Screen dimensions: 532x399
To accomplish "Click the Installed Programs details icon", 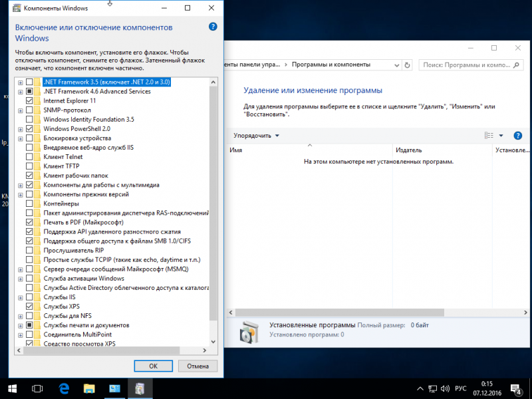I will (x=249, y=332).
